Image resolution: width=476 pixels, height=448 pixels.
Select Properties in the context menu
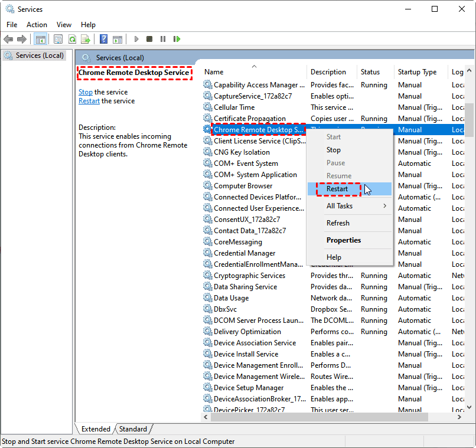coord(344,240)
